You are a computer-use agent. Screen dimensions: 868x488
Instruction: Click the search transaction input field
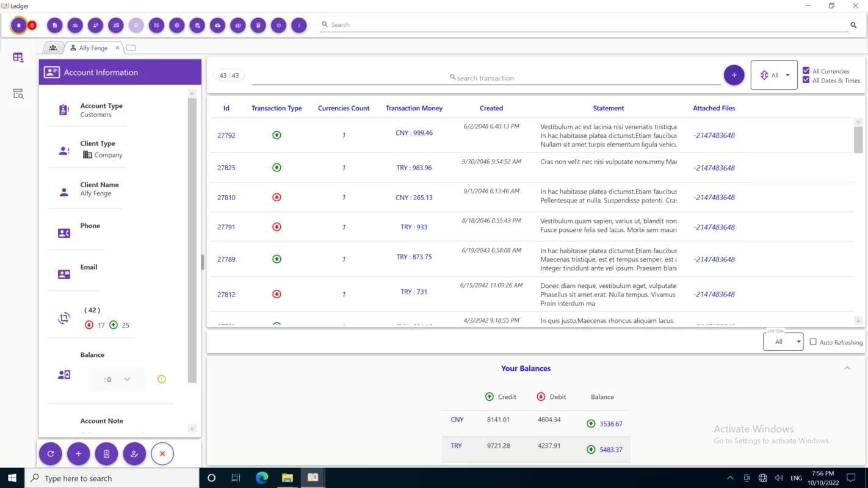point(486,78)
